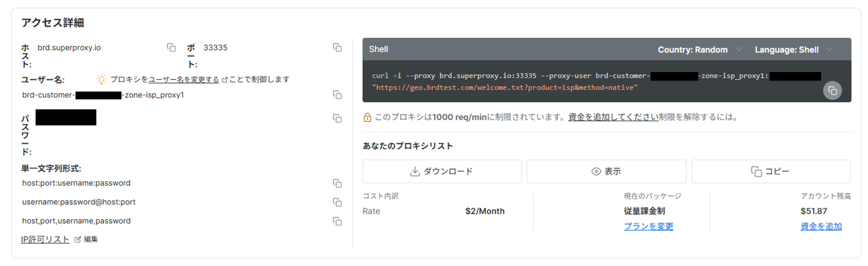The width and height of the screenshot is (868, 266).
Task: Follow the 資金を追加 link under account balance
Action: [x=821, y=227]
